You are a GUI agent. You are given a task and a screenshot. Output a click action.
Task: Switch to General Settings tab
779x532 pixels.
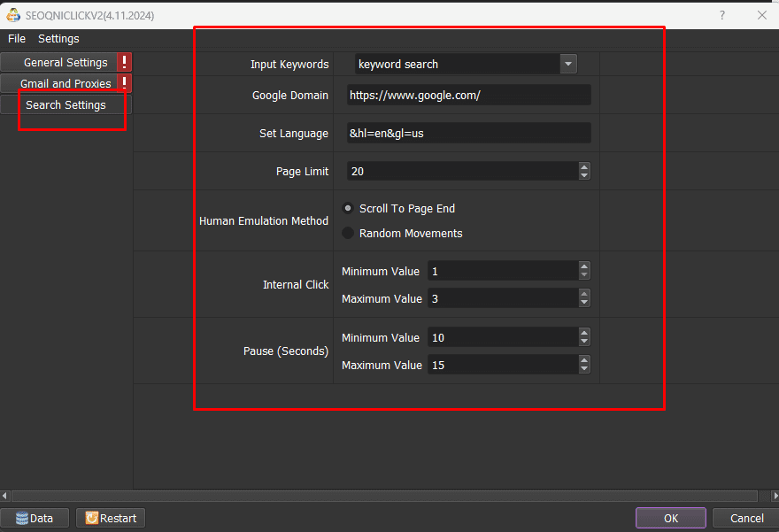coord(66,62)
